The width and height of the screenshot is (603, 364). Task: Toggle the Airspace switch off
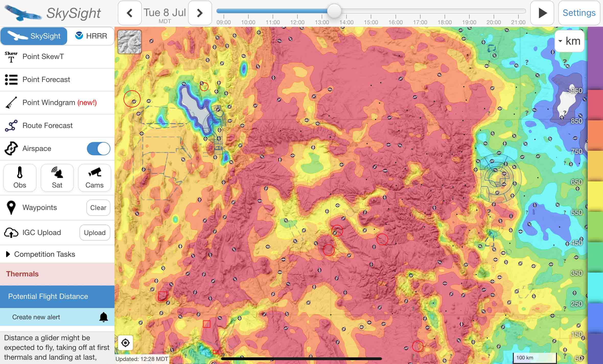coord(98,148)
